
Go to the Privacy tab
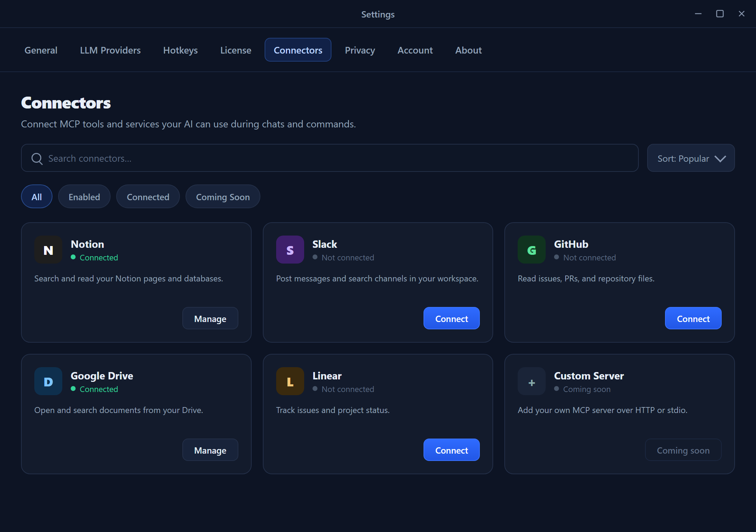click(x=360, y=50)
